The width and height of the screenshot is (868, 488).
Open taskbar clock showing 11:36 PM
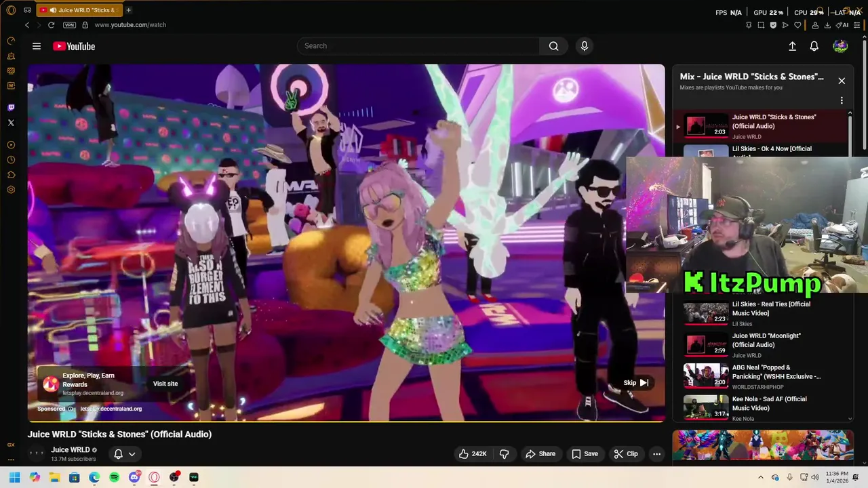point(837,477)
